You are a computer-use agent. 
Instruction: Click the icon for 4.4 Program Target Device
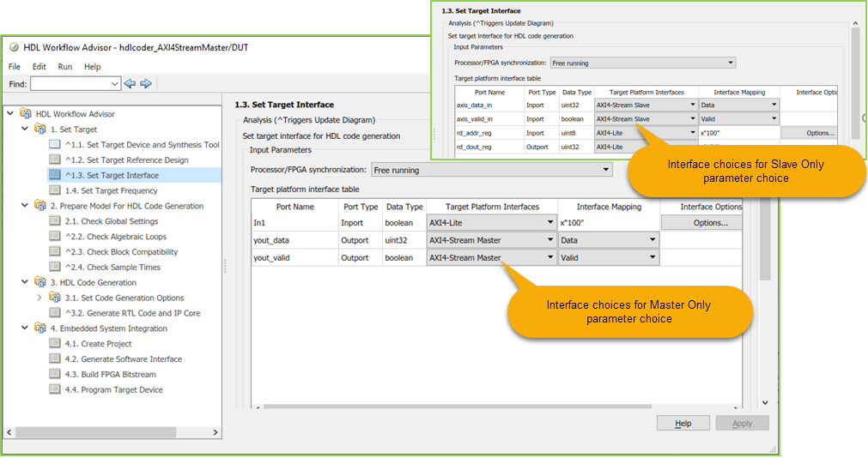coord(55,389)
